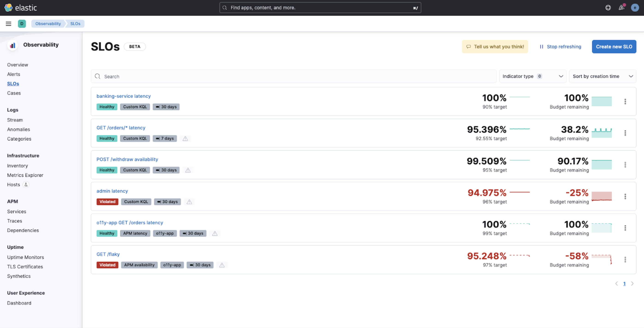Click the user avatar 'e' icon
The width and height of the screenshot is (644, 328).
click(x=635, y=8)
